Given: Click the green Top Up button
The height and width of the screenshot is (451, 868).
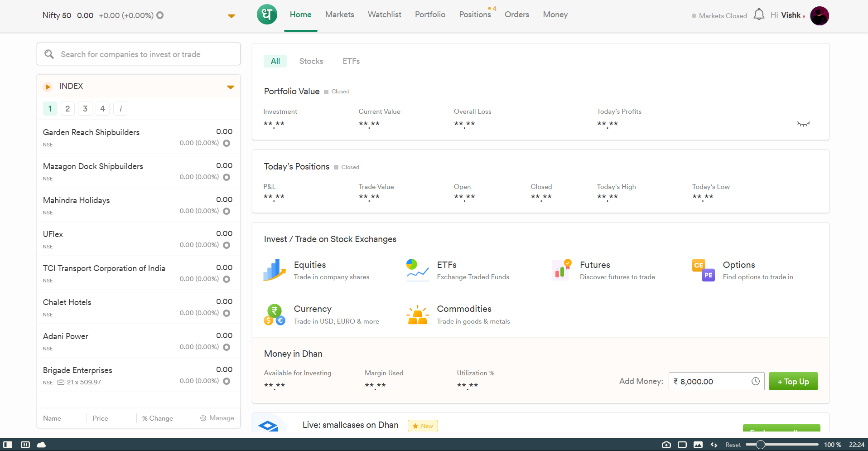Looking at the screenshot, I should [793, 381].
